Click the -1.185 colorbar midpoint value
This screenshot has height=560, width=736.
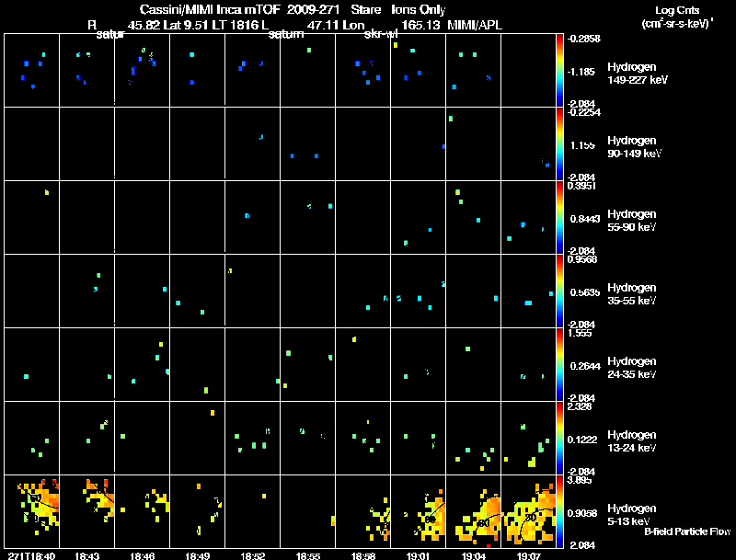click(582, 72)
